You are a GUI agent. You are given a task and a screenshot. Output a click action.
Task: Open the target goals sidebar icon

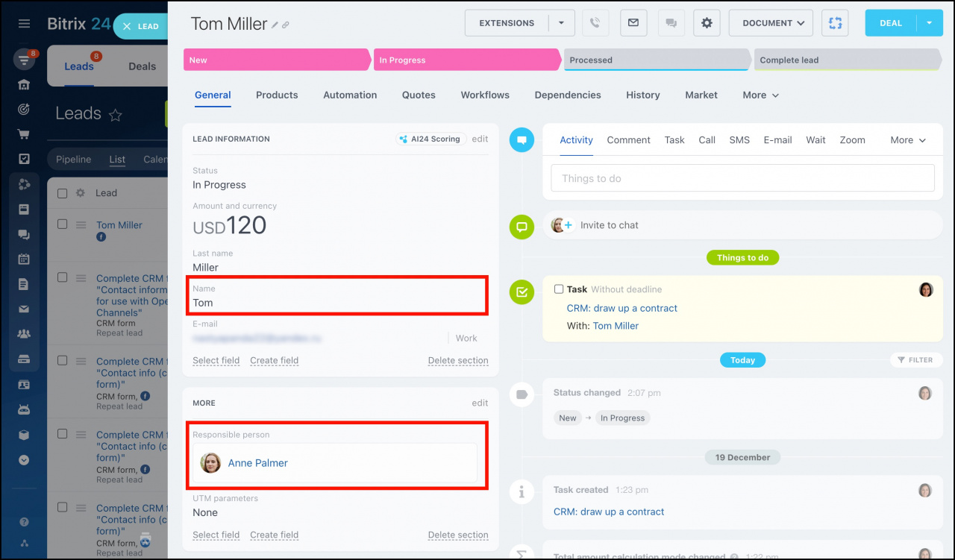tap(24, 110)
